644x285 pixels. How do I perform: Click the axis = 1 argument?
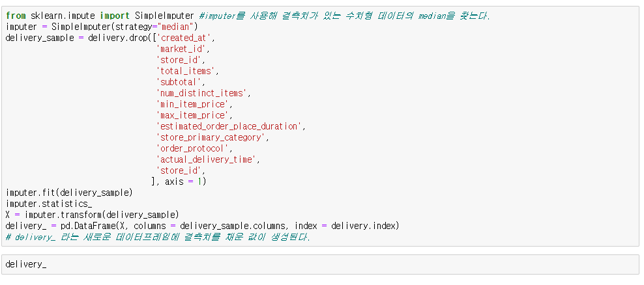pos(183,182)
